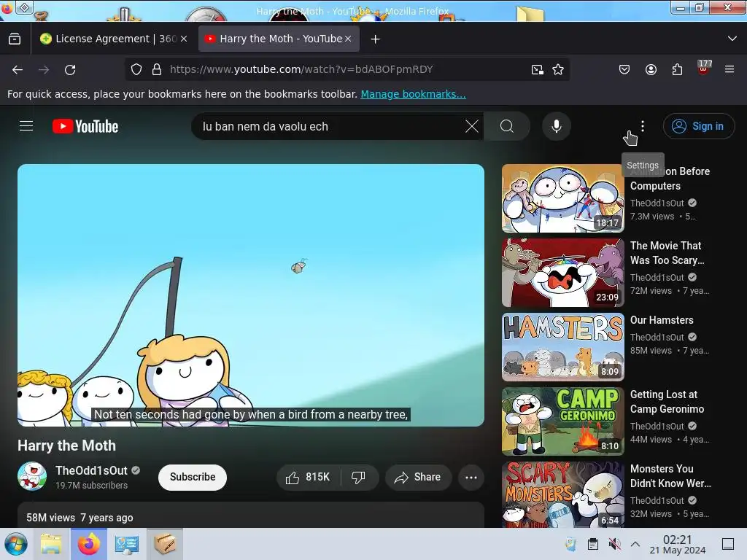Open the package box taskbar app
This screenshot has height=560, width=747.
tap(164, 544)
